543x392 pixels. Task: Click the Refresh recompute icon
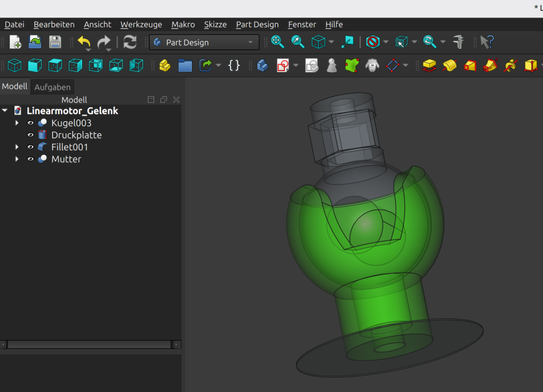pyautogui.click(x=130, y=42)
